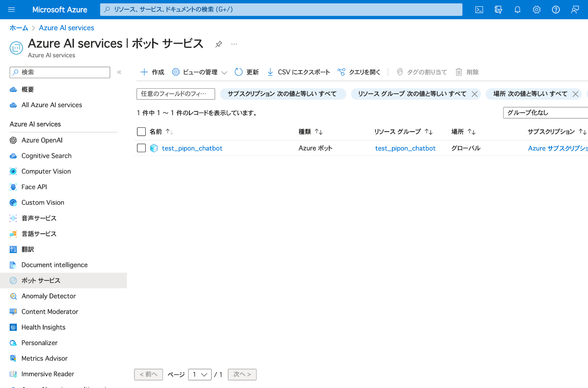Click the Computer Vision icon

(13, 172)
